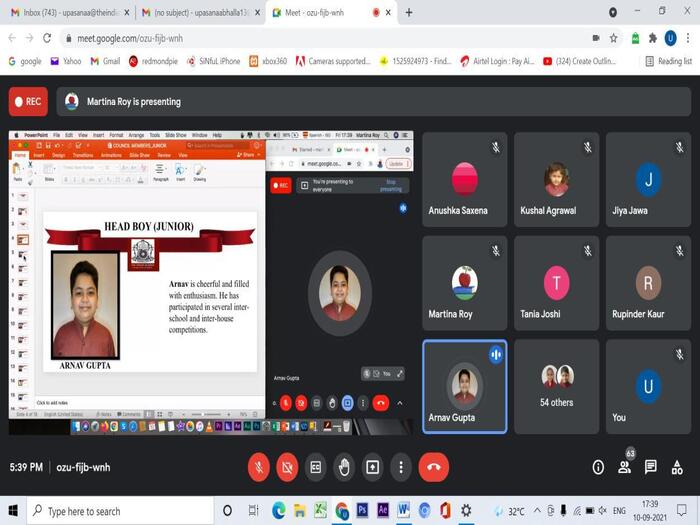Open Yahoo bookmark
This screenshot has width=700, height=525.
66,61
